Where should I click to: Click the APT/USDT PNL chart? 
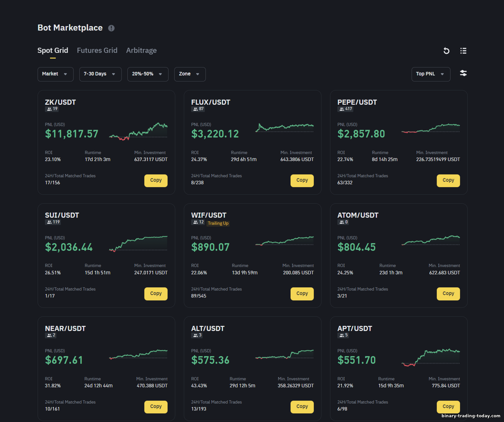[430, 358]
